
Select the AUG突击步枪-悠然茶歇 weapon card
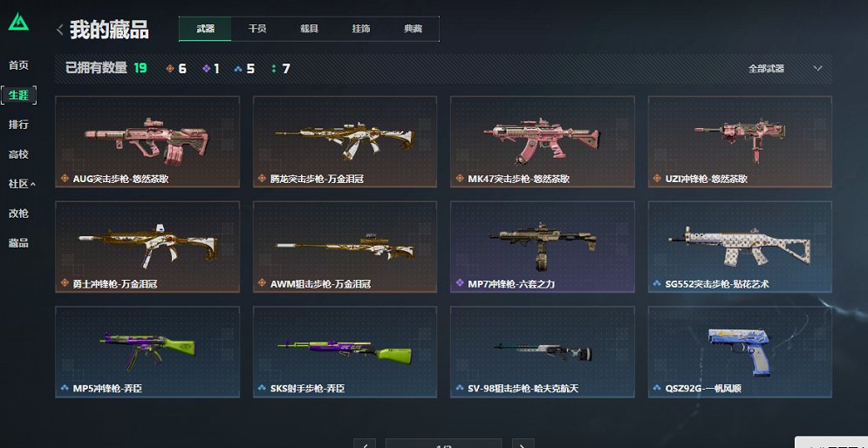tap(147, 141)
